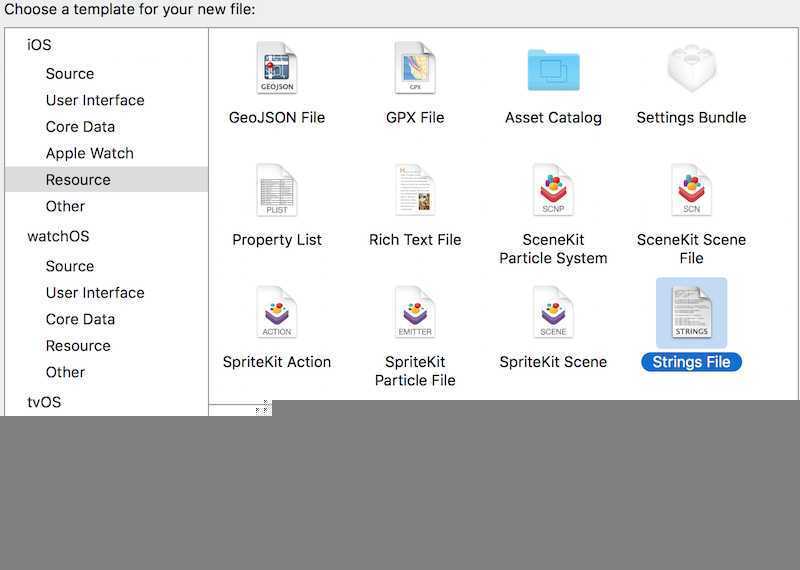Choose the Property List PLIST icon
This screenshot has width=800, height=570.
[x=277, y=190]
